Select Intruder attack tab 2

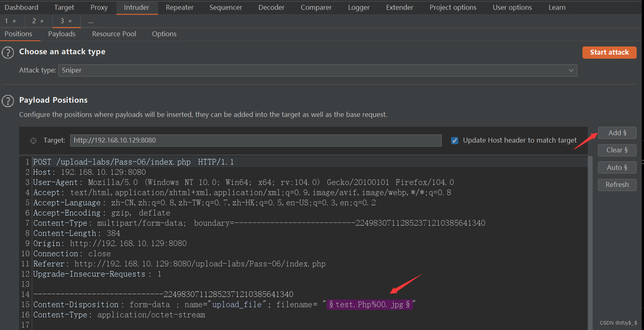tap(34, 21)
